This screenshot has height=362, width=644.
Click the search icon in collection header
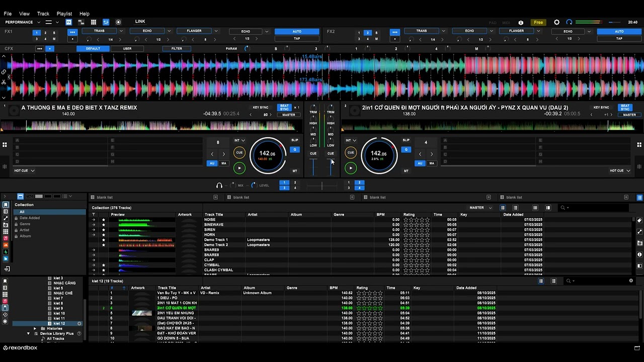coord(563,208)
